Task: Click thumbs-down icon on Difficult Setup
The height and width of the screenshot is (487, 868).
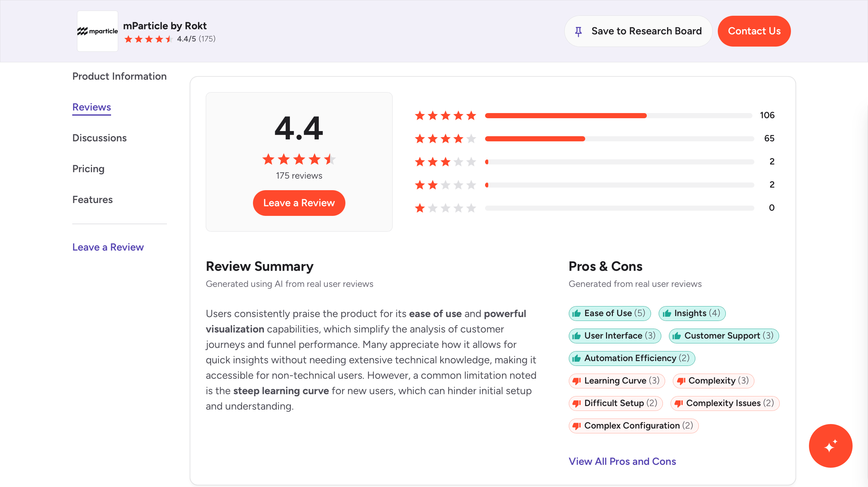Action: (x=577, y=403)
